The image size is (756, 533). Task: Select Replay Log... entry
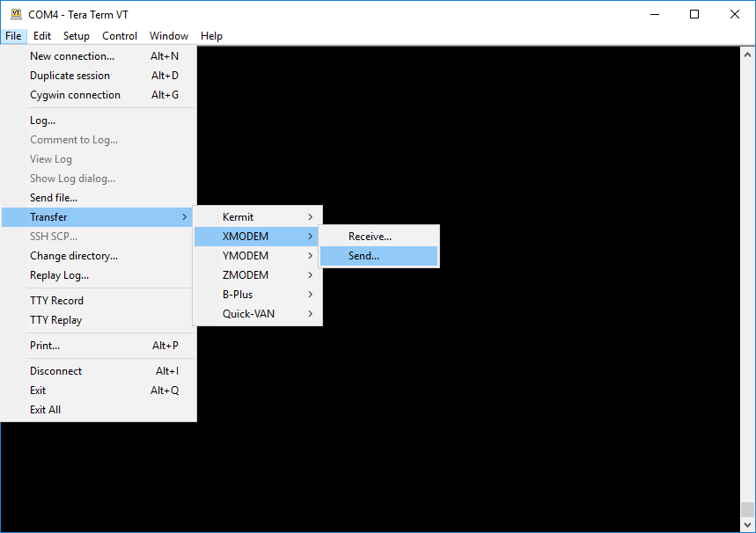pyautogui.click(x=99, y=275)
